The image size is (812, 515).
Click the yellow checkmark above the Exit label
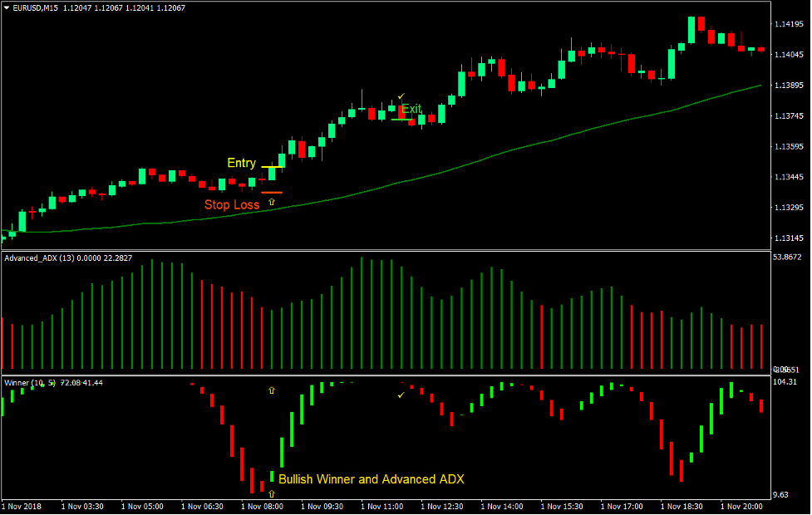click(401, 97)
